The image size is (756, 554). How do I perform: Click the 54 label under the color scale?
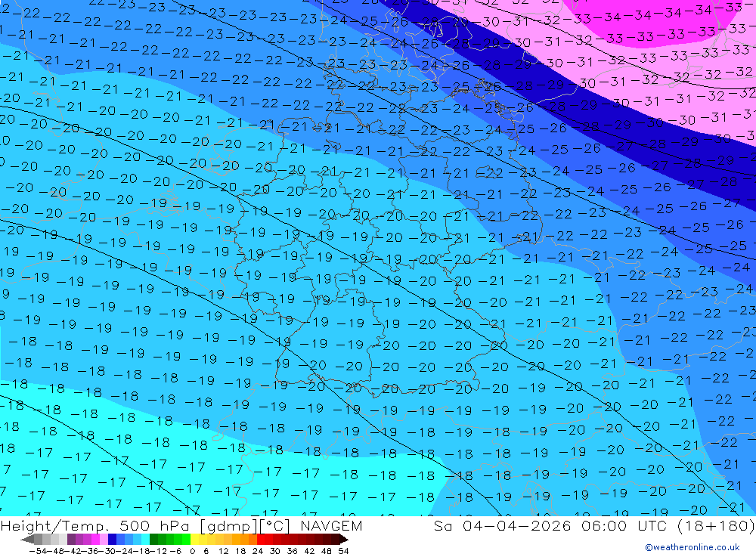[x=343, y=551]
